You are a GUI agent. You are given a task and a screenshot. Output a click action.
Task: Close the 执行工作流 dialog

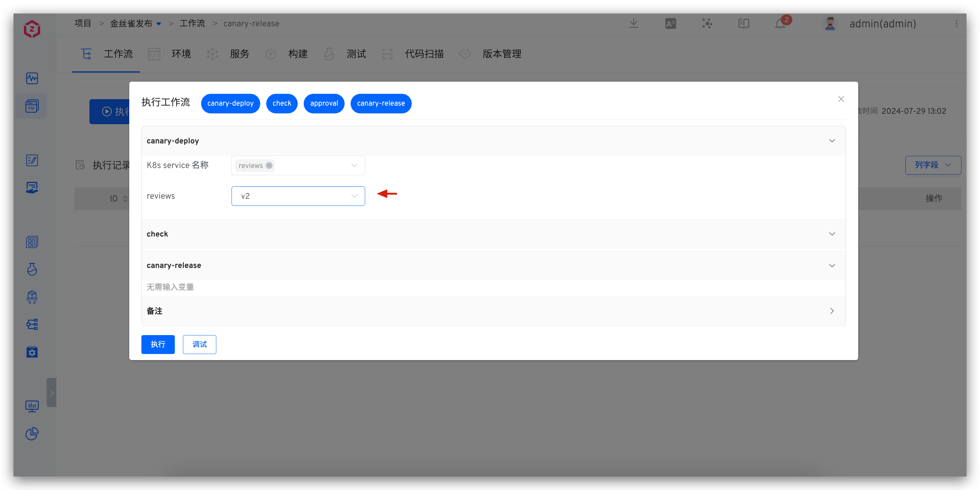841,99
